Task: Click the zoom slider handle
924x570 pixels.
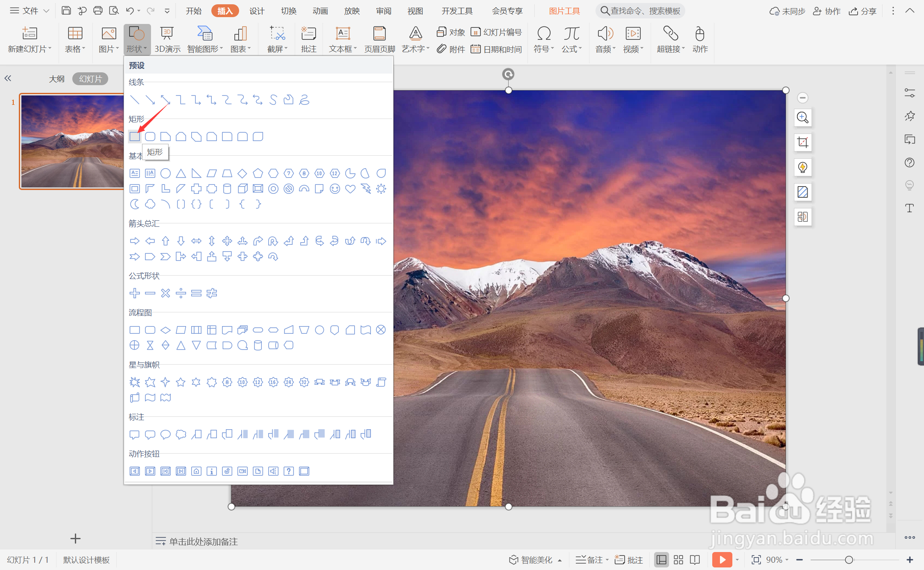Action: point(849,560)
